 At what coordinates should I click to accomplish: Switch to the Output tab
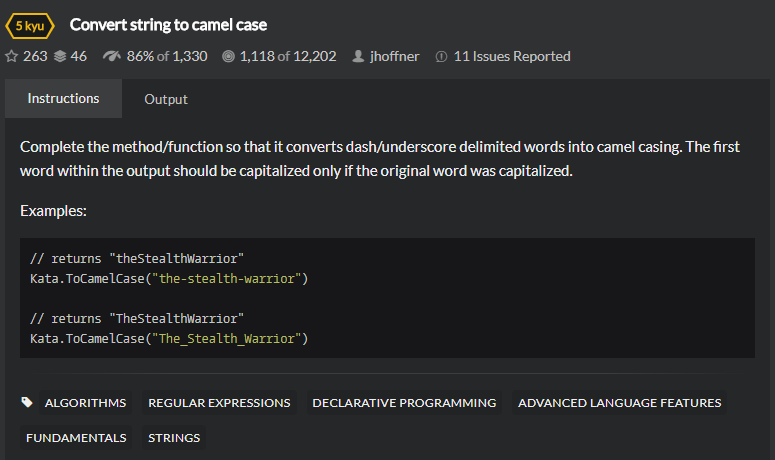tap(166, 99)
